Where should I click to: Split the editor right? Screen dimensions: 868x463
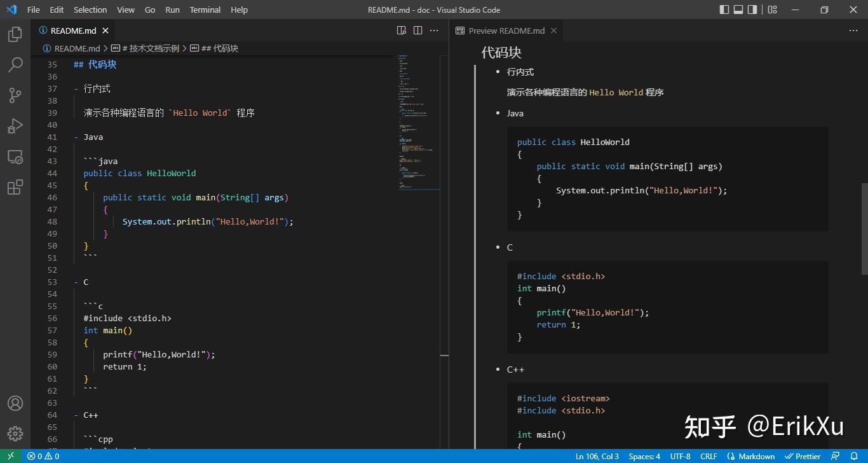click(x=417, y=30)
